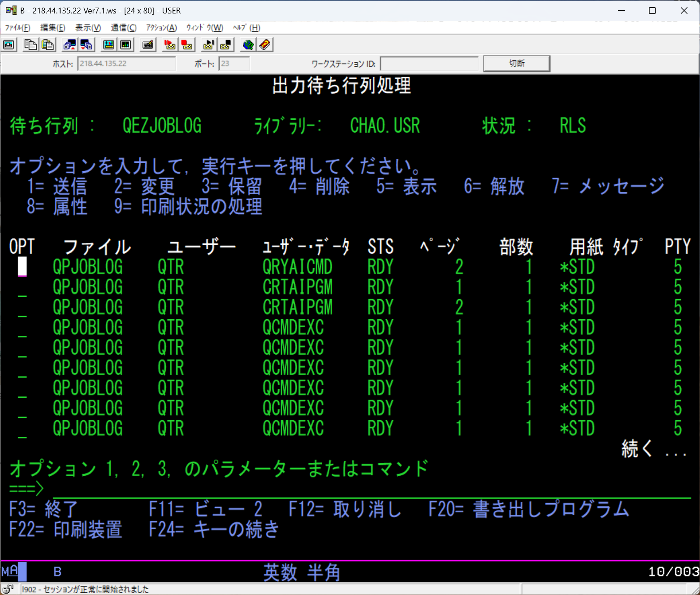Click the Start Recording Macro icon
700x595 pixels.
coord(169,44)
